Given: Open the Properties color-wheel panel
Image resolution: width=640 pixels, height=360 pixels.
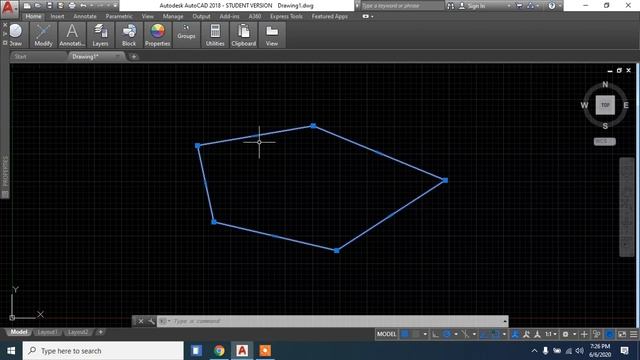Looking at the screenshot, I should pyautogui.click(x=158, y=35).
